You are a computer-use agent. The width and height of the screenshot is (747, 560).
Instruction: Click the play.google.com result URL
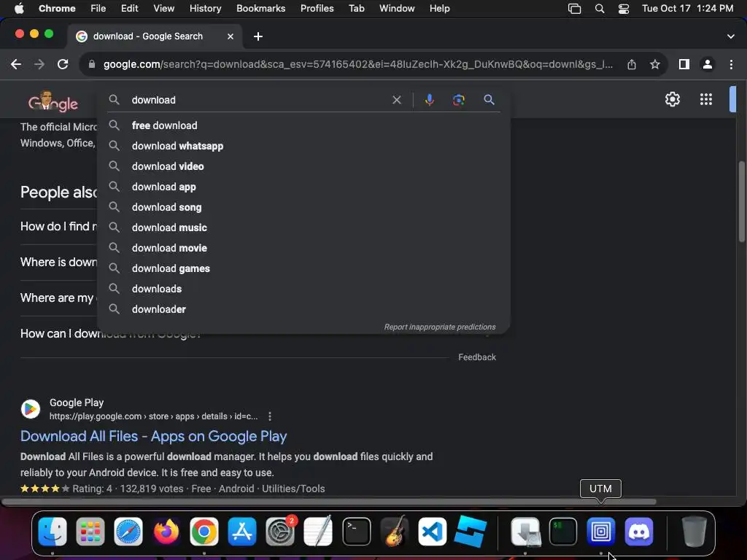(153, 416)
